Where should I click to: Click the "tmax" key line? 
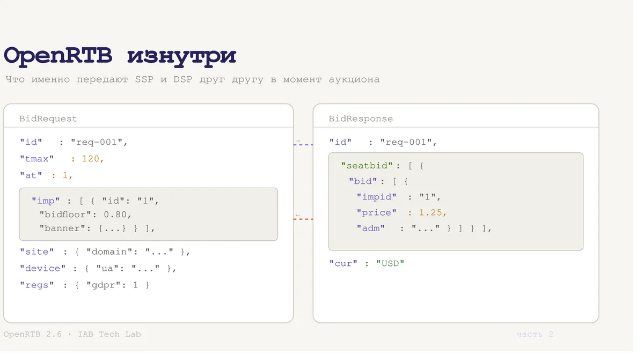[62, 159]
